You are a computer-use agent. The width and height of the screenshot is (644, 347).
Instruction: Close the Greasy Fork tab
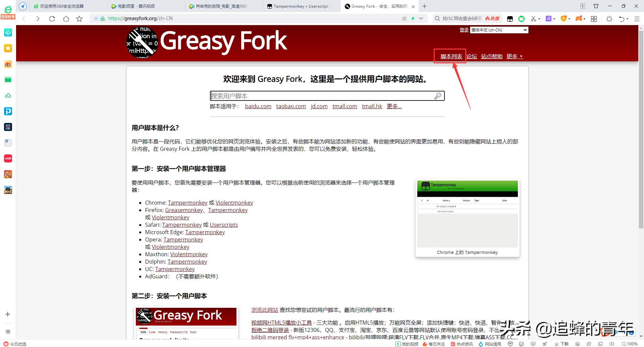click(413, 6)
